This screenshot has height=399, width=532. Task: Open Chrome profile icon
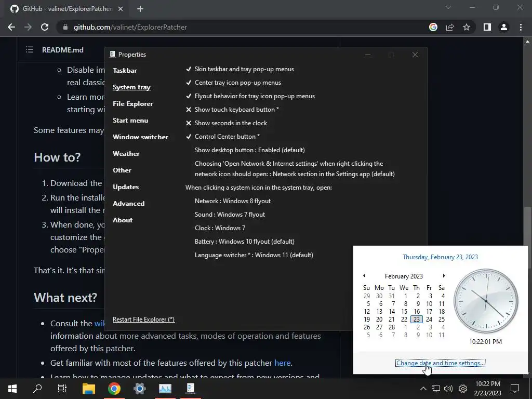coord(504,27)
